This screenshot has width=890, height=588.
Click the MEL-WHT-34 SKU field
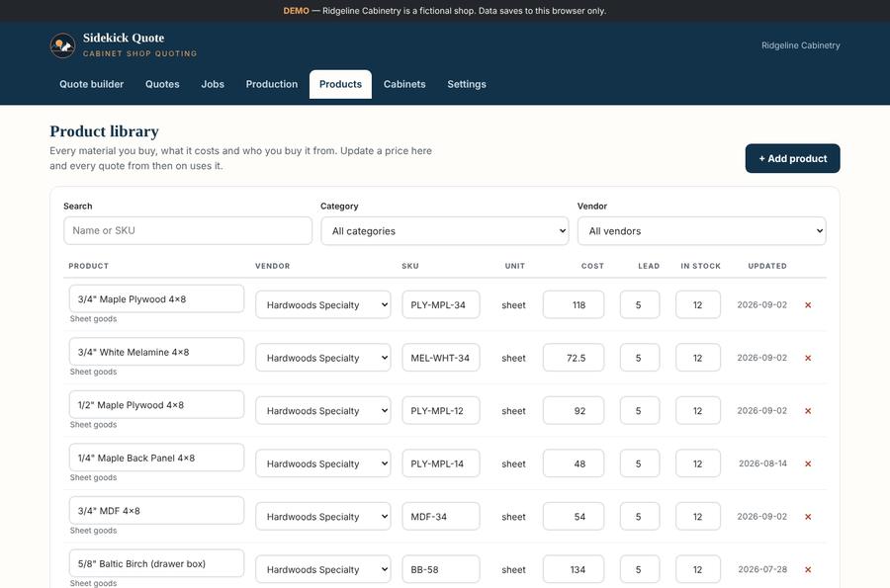(441, 358)
